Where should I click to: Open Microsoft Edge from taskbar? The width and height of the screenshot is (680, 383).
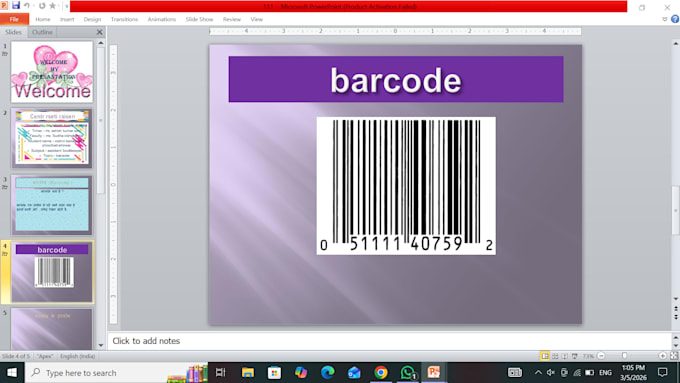tap(327, 373)
